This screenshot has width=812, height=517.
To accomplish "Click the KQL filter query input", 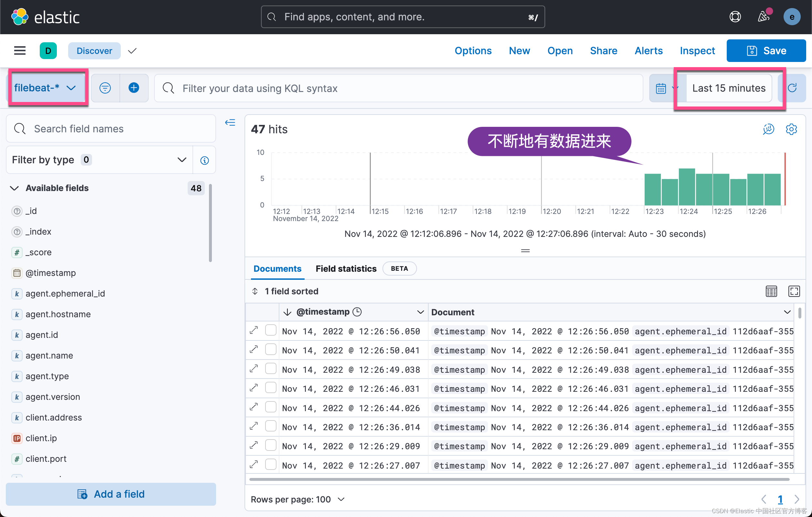I will click(398, 88).
